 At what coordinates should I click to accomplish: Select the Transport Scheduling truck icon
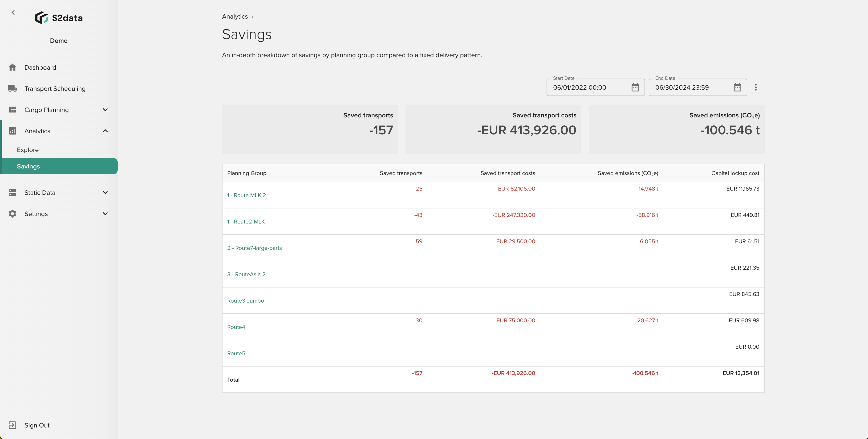pyautogui.click(x=12, y=88)
